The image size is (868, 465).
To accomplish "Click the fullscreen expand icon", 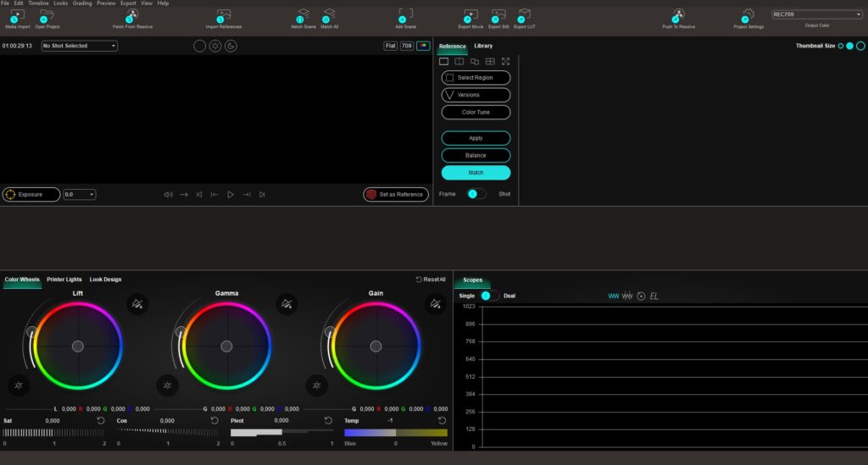I will (x=505, y=61).
